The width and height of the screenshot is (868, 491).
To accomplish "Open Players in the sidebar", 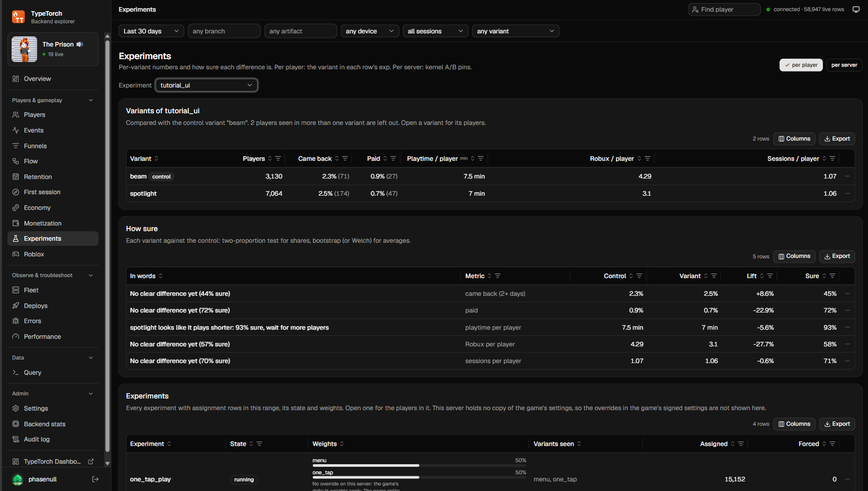I will pos(53,115).
